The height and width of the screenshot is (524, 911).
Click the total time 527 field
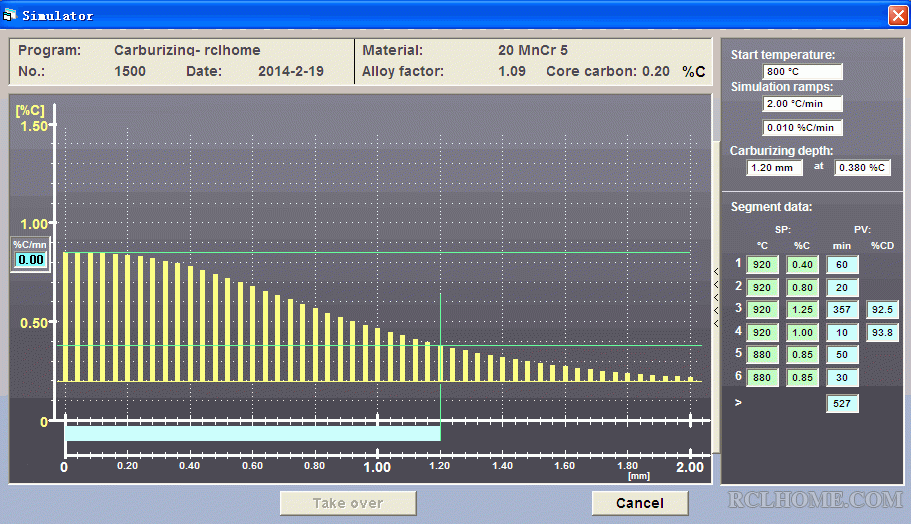(x=842, y=404)
